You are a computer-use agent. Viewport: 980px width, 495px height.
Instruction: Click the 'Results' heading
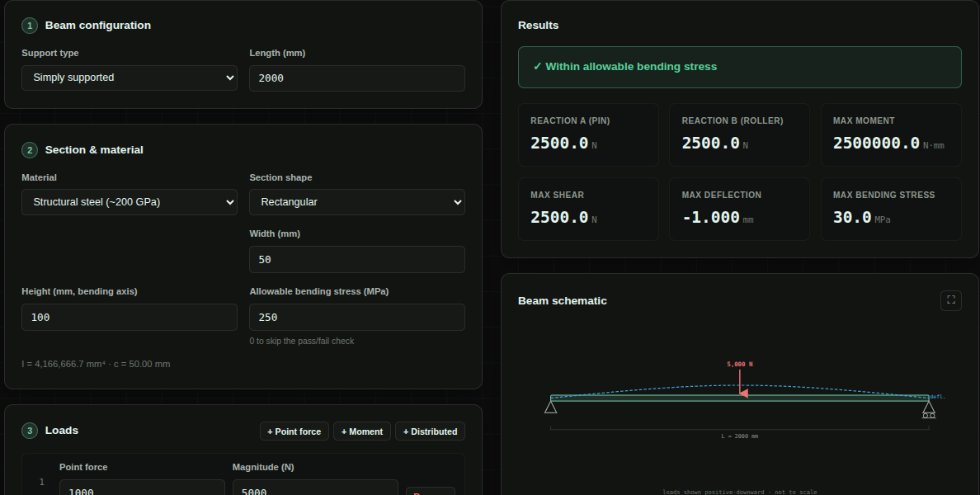[x=538, y=26]
